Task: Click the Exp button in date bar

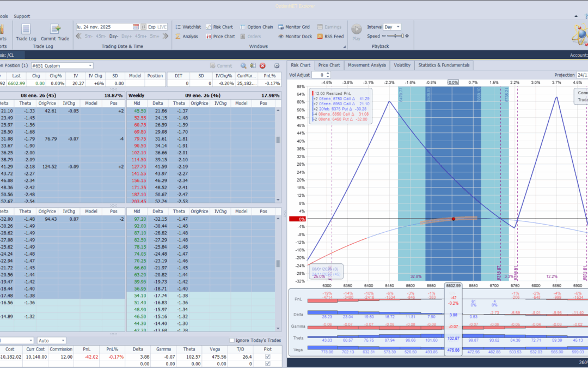Action: 151,27
